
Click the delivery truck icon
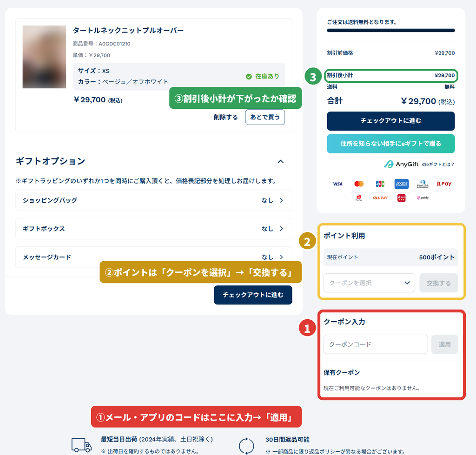coord(81,445)
